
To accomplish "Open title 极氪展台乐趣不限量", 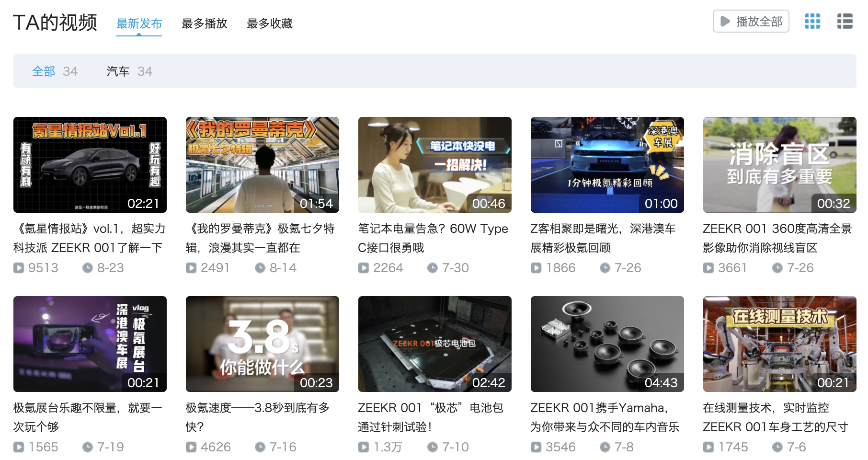I will 88,417.
